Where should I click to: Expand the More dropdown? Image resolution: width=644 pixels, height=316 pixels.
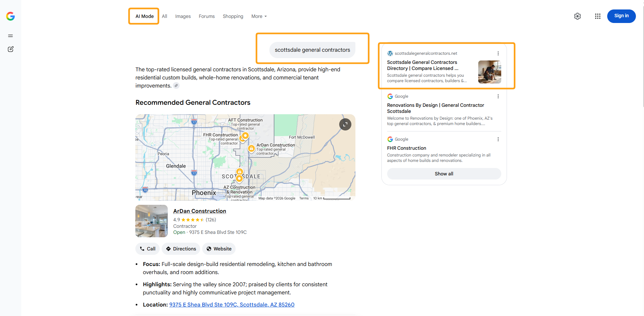[259, 16]
